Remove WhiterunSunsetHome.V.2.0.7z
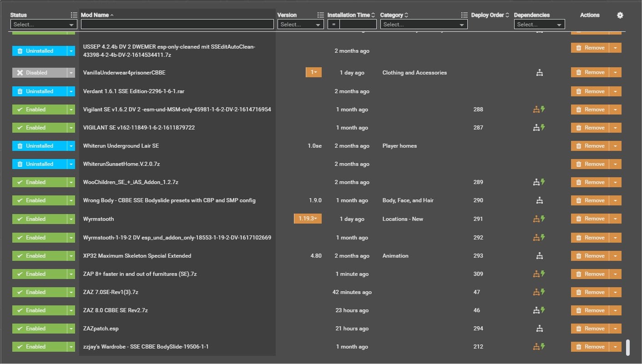642x364 pixels. [x=590, y=164]
